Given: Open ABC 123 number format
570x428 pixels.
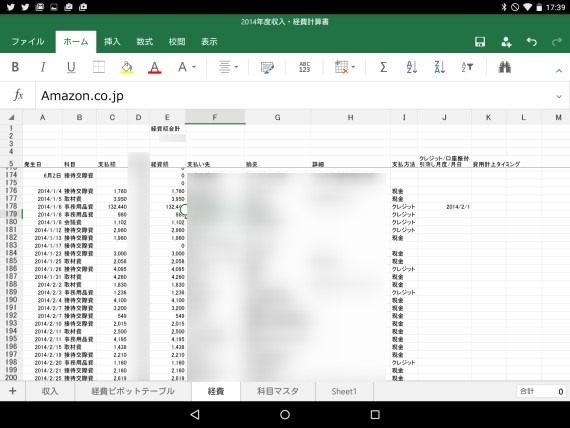Looking at the screenshot, I should [304, 67].
